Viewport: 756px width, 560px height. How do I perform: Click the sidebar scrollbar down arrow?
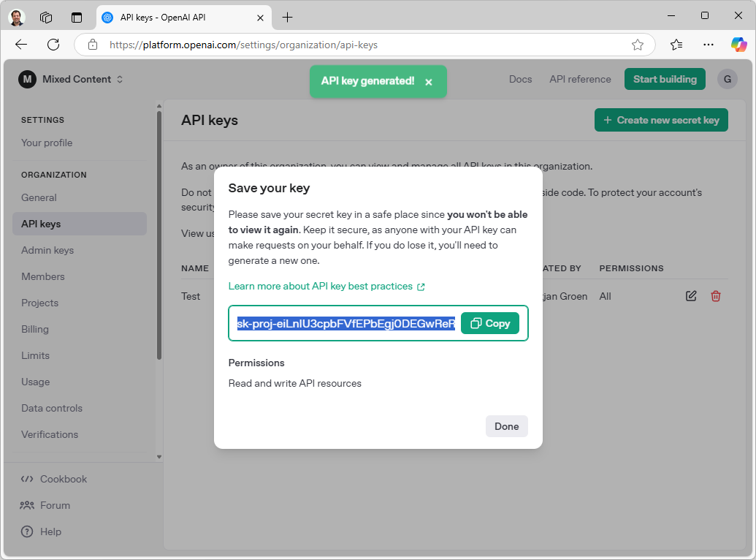[x=159, y=457]
